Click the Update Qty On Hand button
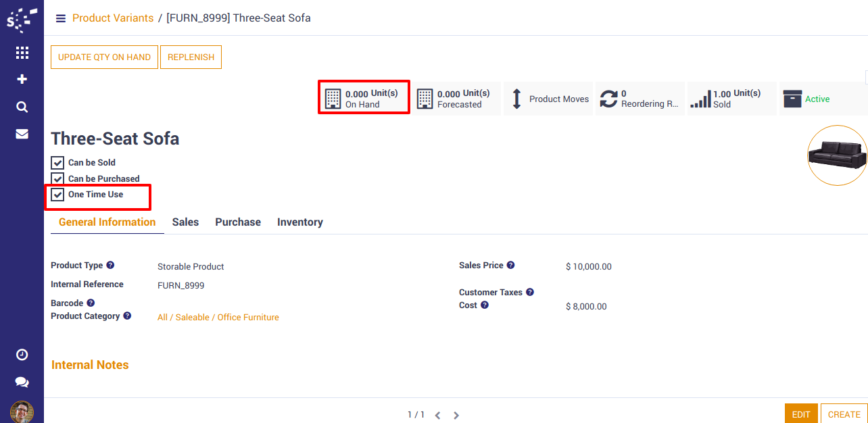 (x=104, y=57)
